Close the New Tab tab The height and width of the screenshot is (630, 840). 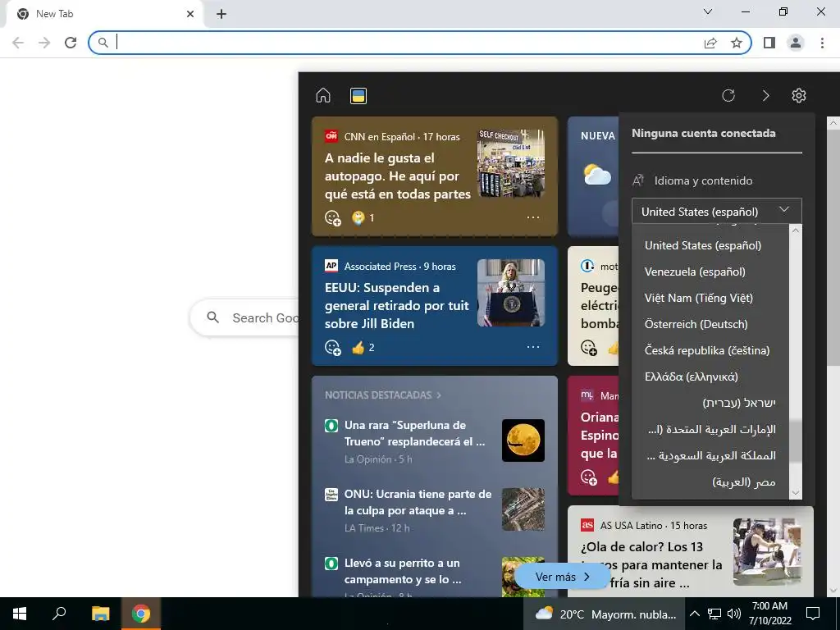[190, 14]
